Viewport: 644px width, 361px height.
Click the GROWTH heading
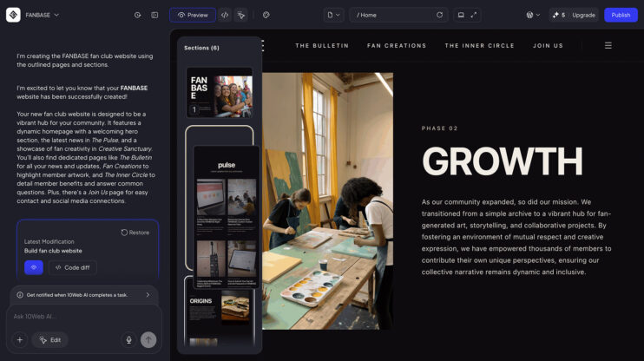click(x=503, y=161)
